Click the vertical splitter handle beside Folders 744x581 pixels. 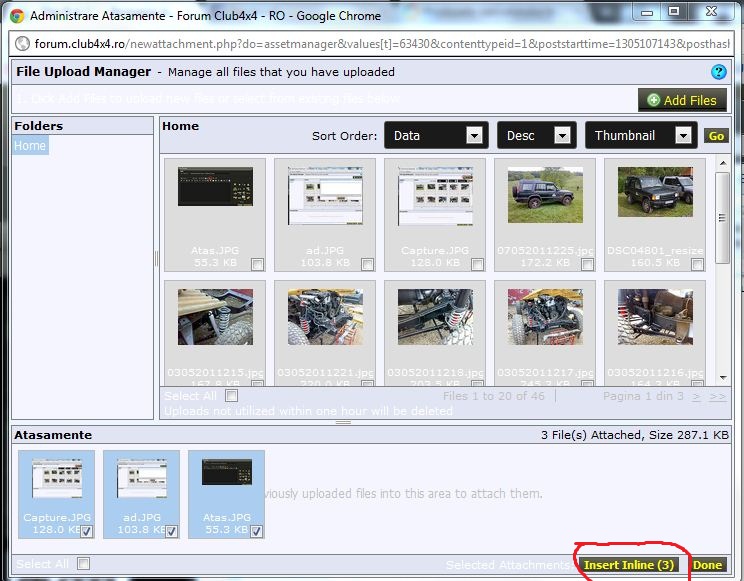coord(157,258)
